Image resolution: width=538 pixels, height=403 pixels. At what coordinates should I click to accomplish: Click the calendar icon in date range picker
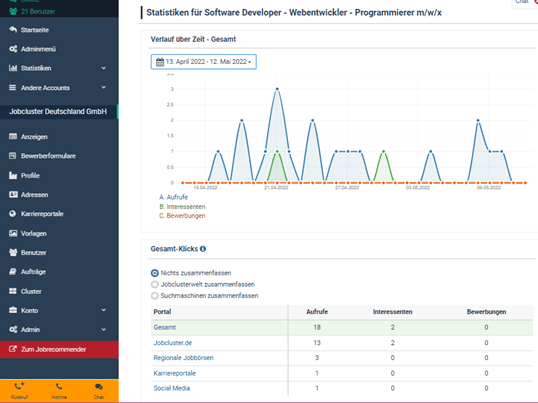(160, 62)
